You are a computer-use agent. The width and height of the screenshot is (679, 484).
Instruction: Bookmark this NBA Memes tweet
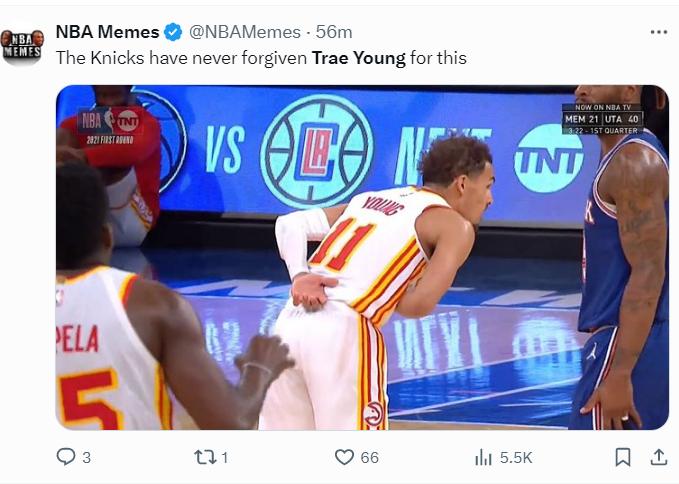click(x=622, y=457)
